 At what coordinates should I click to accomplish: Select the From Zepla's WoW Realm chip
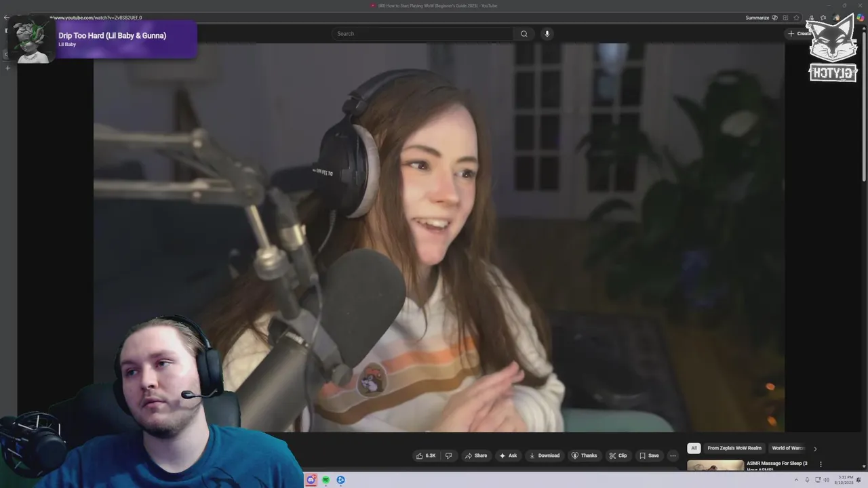click(734, 448)
